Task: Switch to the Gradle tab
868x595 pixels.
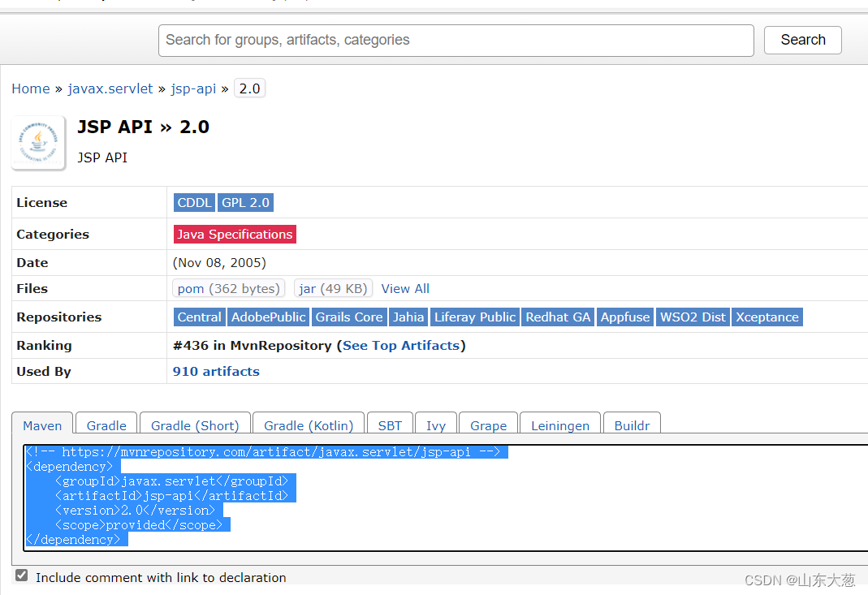Action: (x=106, y=425)
